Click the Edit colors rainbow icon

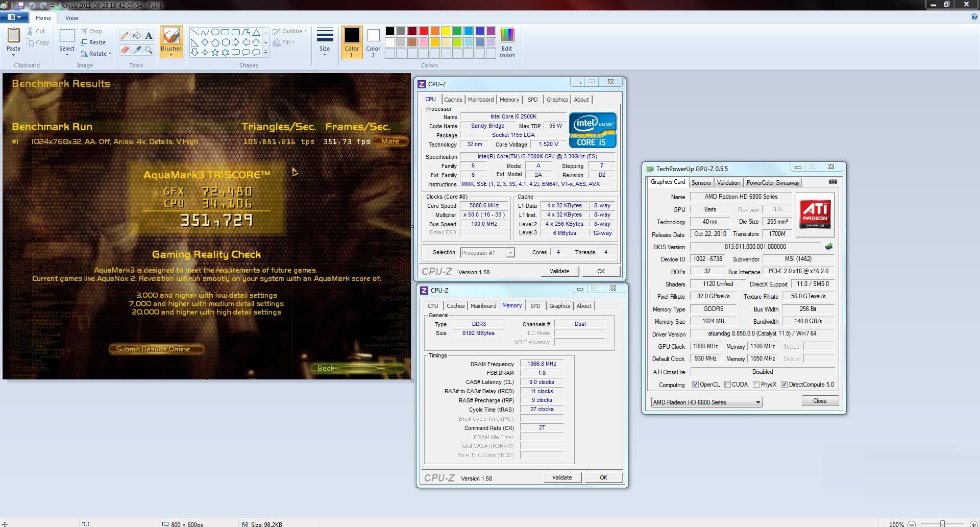tap(507, 35)
